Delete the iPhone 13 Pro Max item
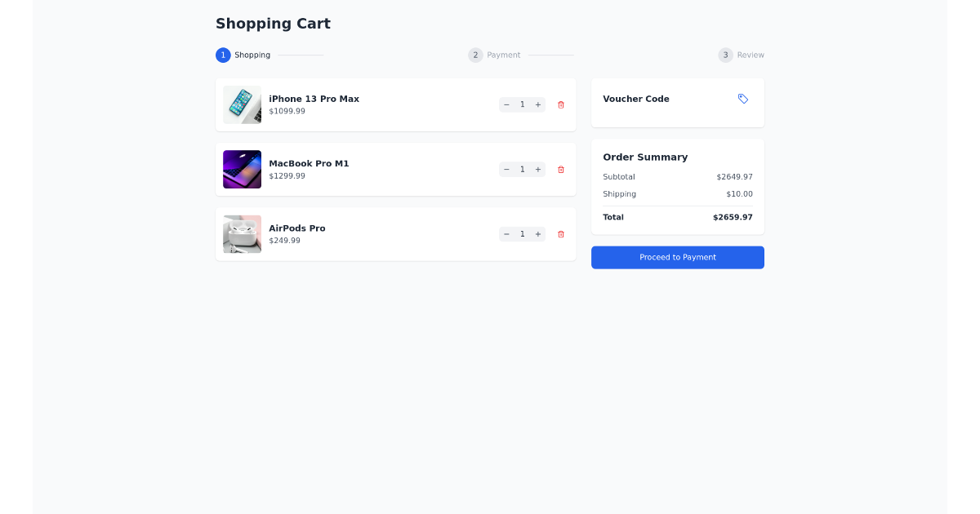The image size is (980, 514). (x=560, y=104)
